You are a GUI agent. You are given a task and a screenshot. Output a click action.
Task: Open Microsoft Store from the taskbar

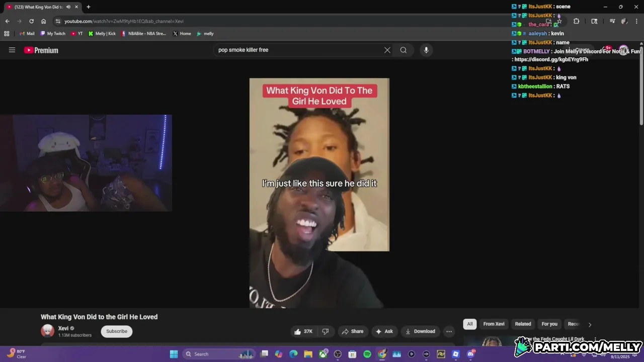click(353, 354)
